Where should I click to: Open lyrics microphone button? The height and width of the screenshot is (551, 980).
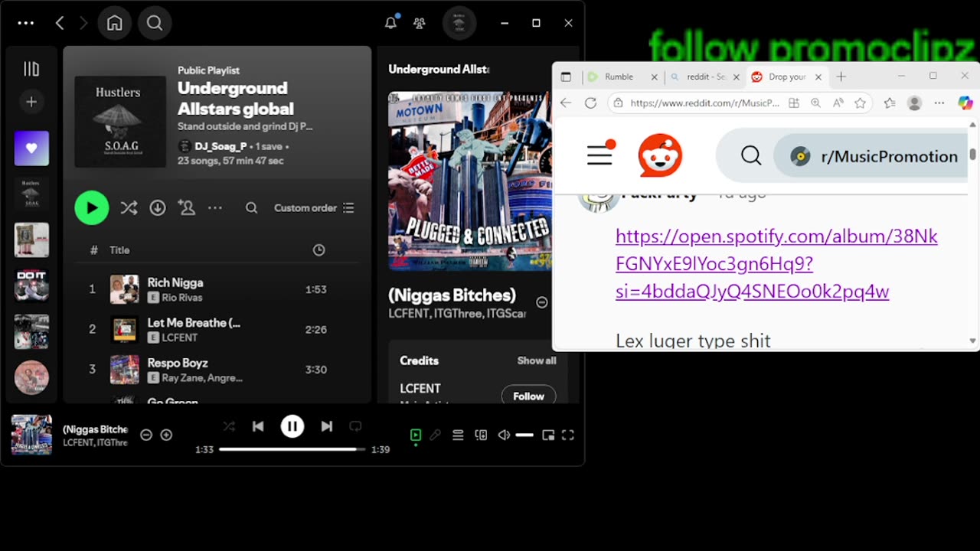pyautogui.click(x=435, y=435)
